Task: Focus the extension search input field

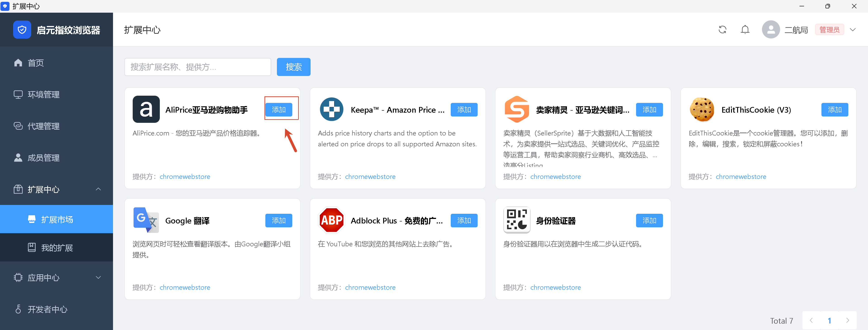Action: (x=198, y=67)
